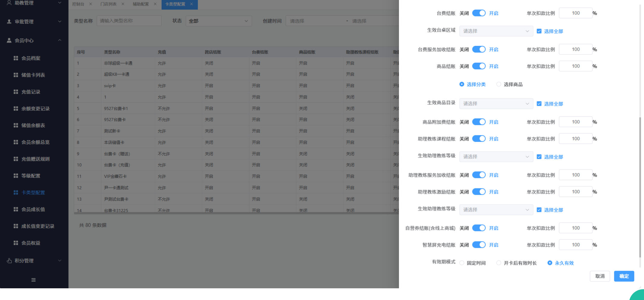Viewport: 644px width, 300px height.
Task: Click the grid icon beside 成长值变更记录
Action: (16, 226)
